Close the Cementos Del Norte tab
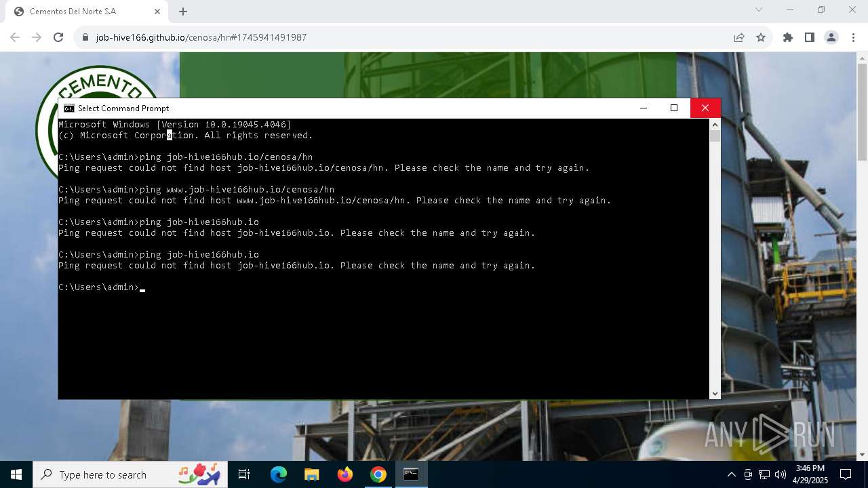The height and width of the screenshot is (488, 868). click(157, 12)
